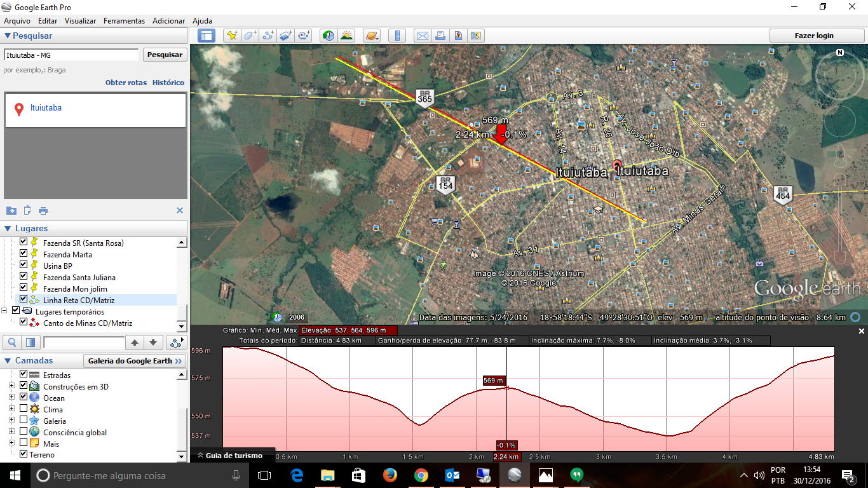868x488 pixels.
Task: Print the current map view
Action: tap(440, 36)
